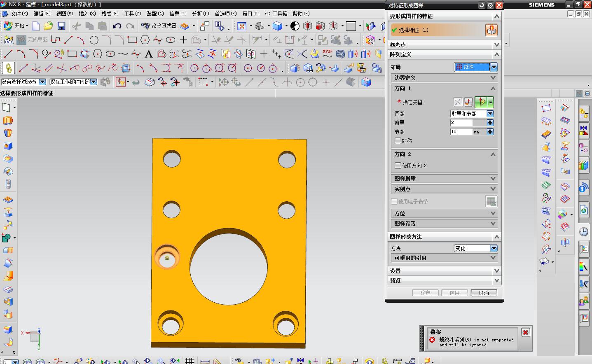Select the circle sketch tool
592x364 pixels.
[94, 40]
